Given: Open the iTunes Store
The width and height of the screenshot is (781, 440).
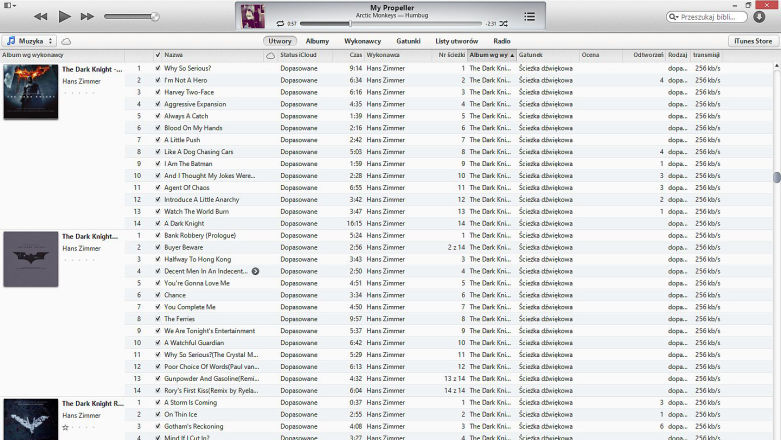Looking at the screenshot, I should [x=753, y=41].
